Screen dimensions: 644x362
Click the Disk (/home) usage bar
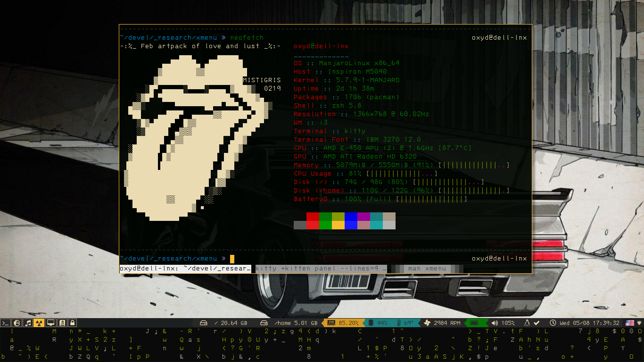click(474, 191)
